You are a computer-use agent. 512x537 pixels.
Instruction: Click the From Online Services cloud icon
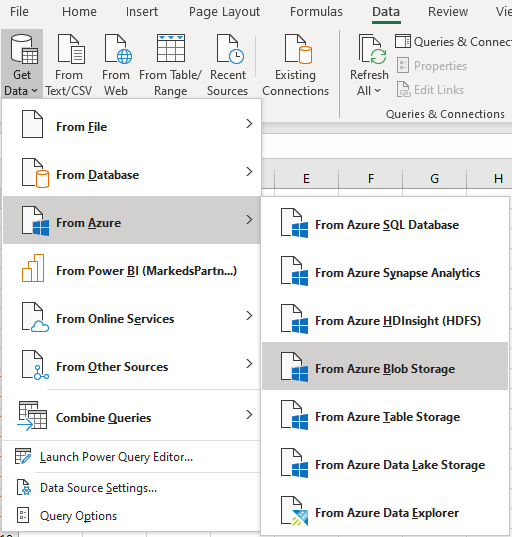(x=35, y=317)
